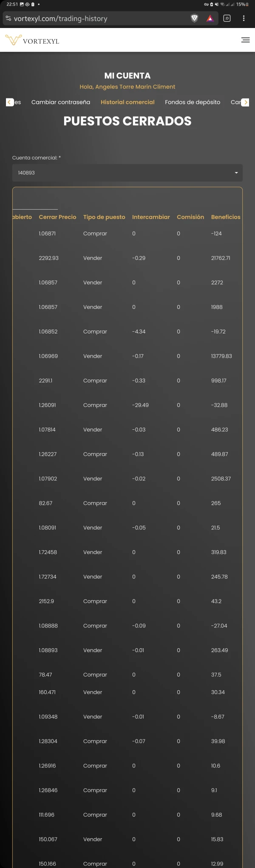Click the Intercambiar column header
The image size is (255, 868).
tap(151, 217)
